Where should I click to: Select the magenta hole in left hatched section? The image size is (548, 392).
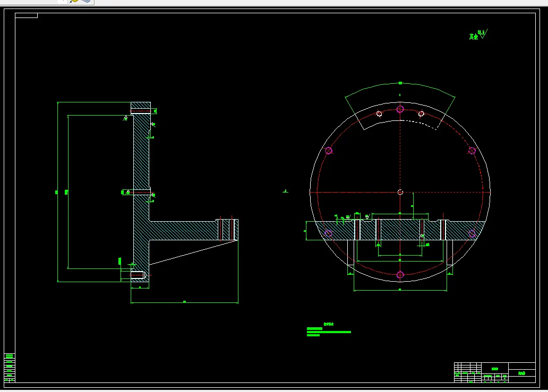(328, 233)
